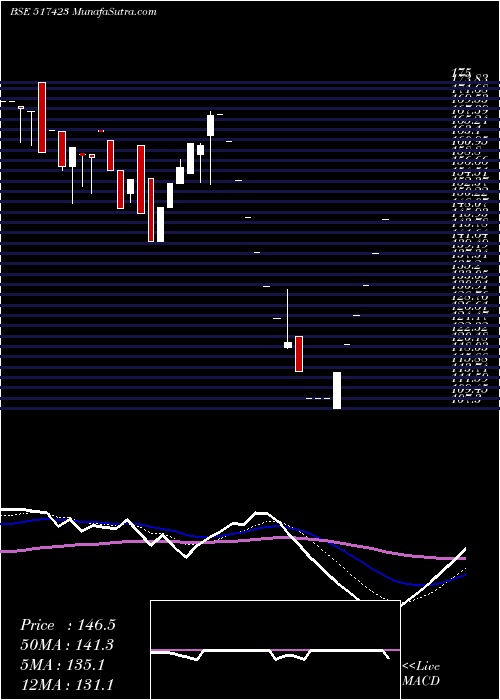Select the 5MA : 135.1 value
The height and width of the screenshot is (700, 500).
click(62, 665)
